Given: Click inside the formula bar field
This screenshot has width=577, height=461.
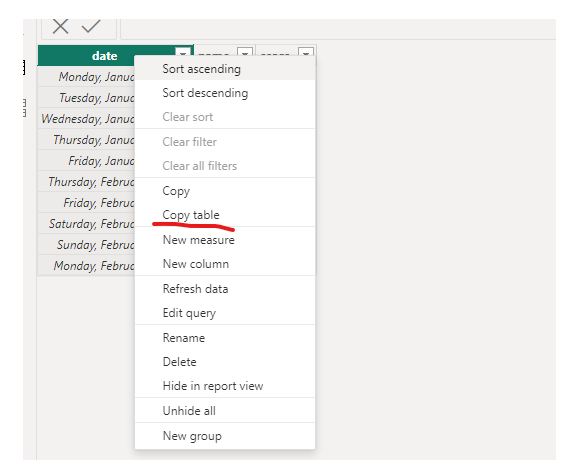Looking at the screenshot, I should point(338,29).
